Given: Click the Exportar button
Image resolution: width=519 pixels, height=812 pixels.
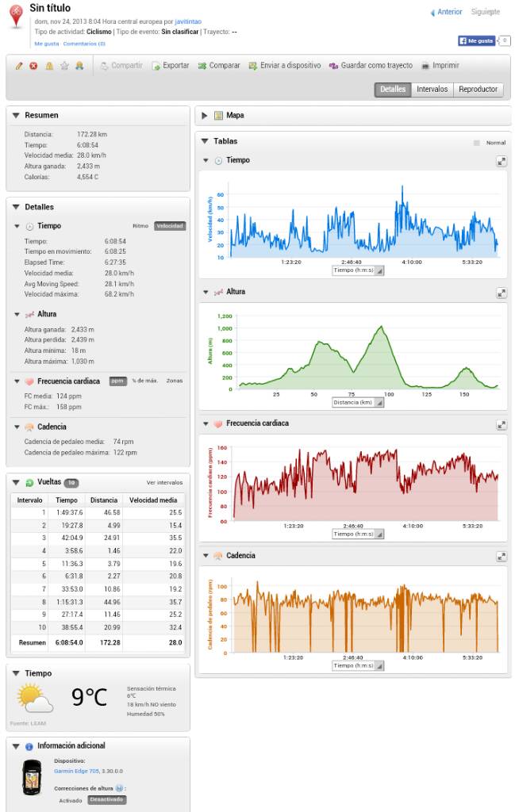Looking at the screenshot, I should [171, 66].
